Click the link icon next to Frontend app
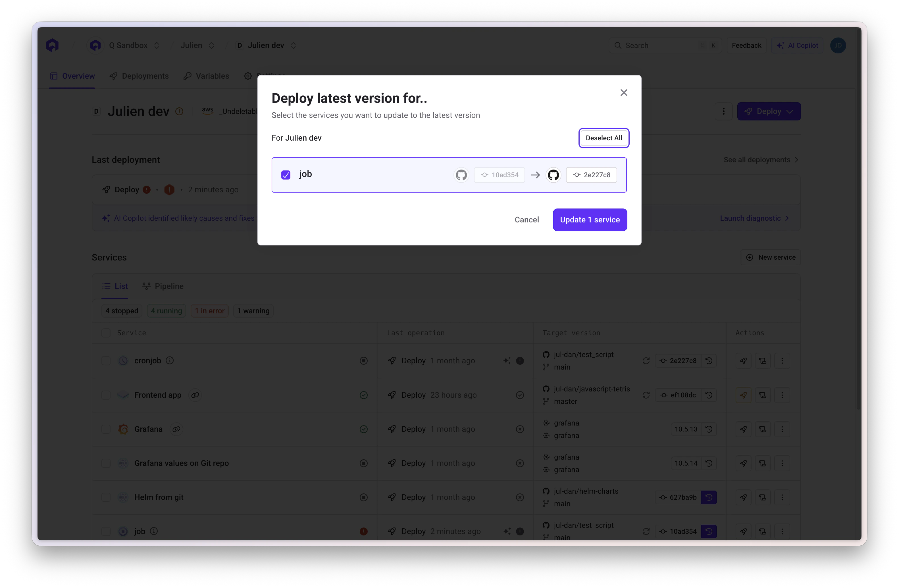This screenshot has width=899, height=588. (x=195, y=395)
